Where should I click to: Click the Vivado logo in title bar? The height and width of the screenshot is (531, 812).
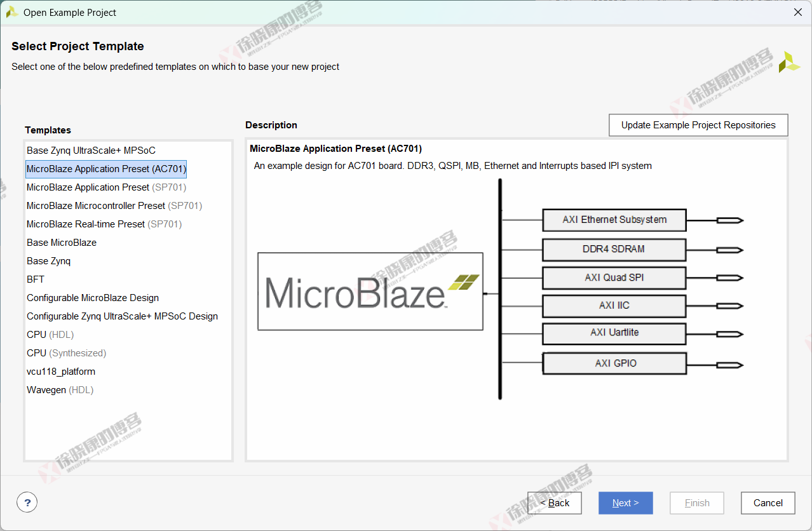11,12
